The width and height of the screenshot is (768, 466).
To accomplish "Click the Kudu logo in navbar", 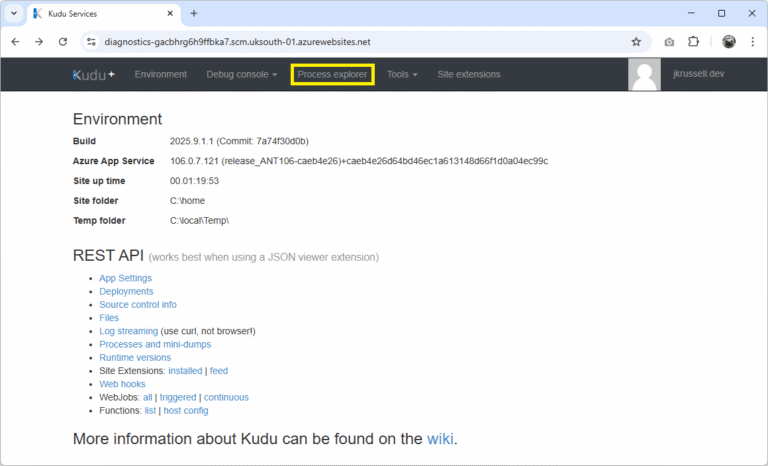I will coord(93,74).
